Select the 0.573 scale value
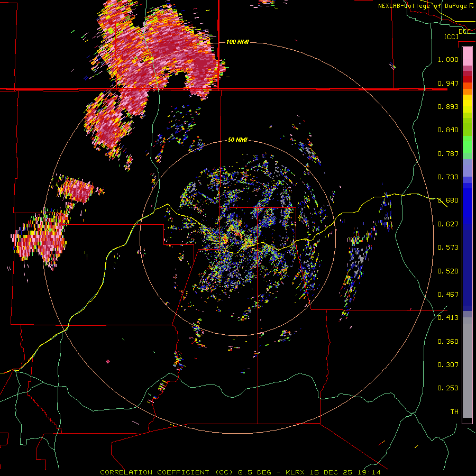Viewport: 476px width, 476px height. point(448,248)
